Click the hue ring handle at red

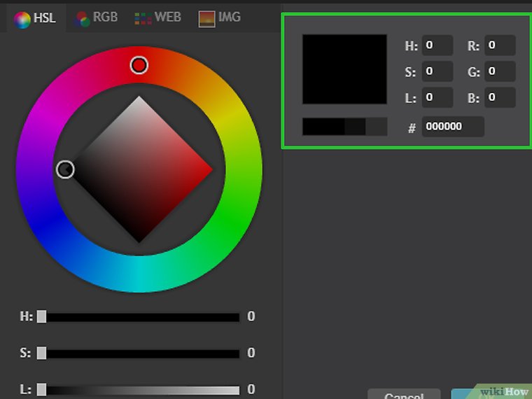(139, 65)
